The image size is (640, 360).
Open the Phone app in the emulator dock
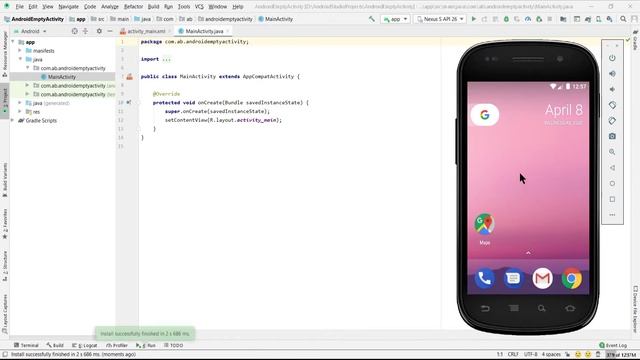(484, 278)
